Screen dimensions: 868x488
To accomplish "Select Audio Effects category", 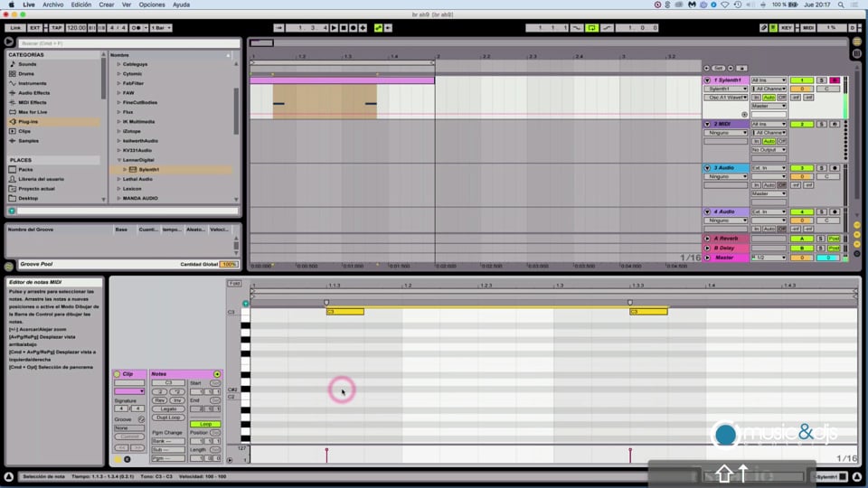I will [33, 93].
